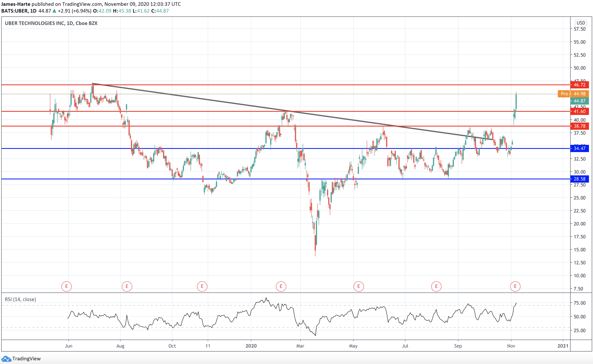Click the earnings marker near June 2019

tap(66, 286)
